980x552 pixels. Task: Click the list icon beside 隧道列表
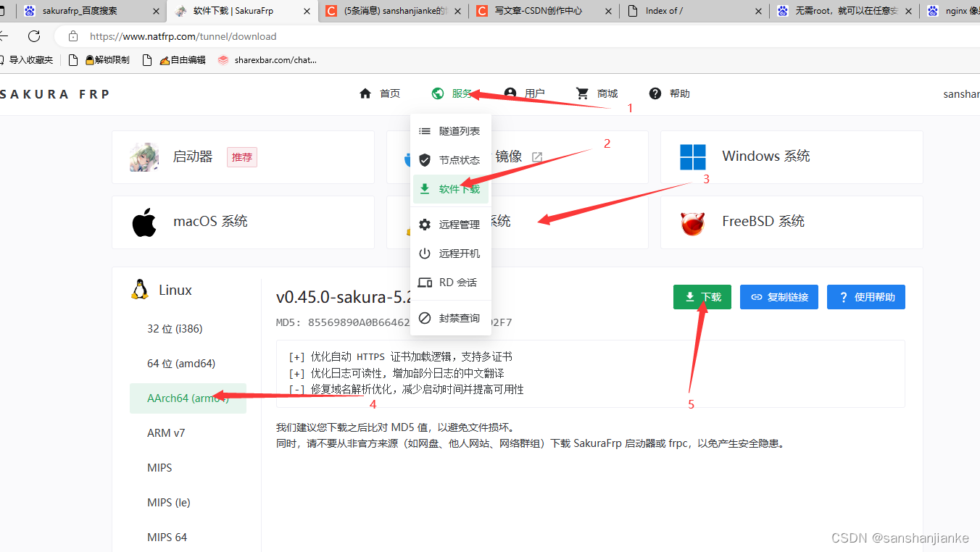coord(425,131)
